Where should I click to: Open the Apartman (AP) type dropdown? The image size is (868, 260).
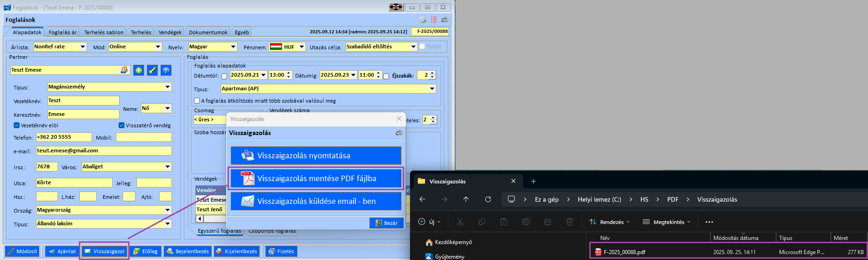431,88
